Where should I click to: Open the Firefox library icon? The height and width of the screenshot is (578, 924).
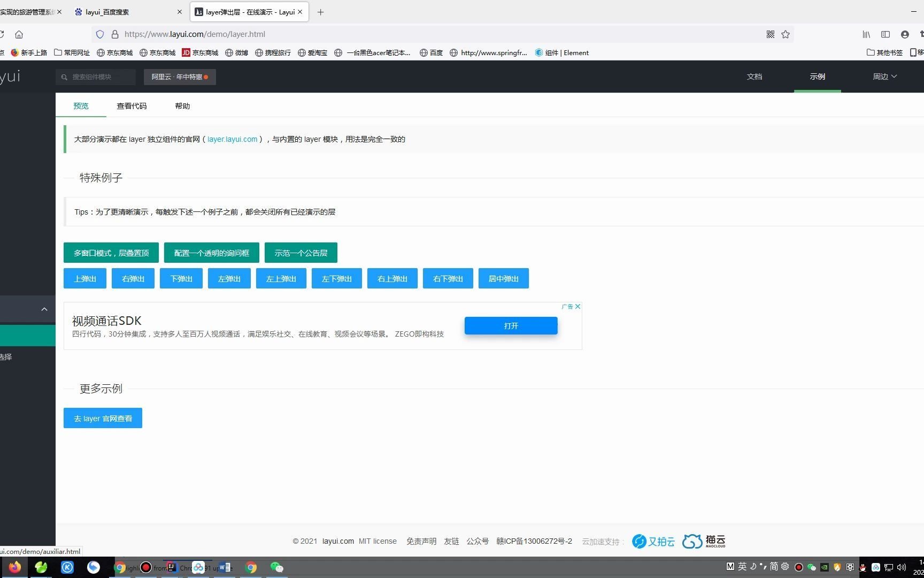(x=866, y=34)
